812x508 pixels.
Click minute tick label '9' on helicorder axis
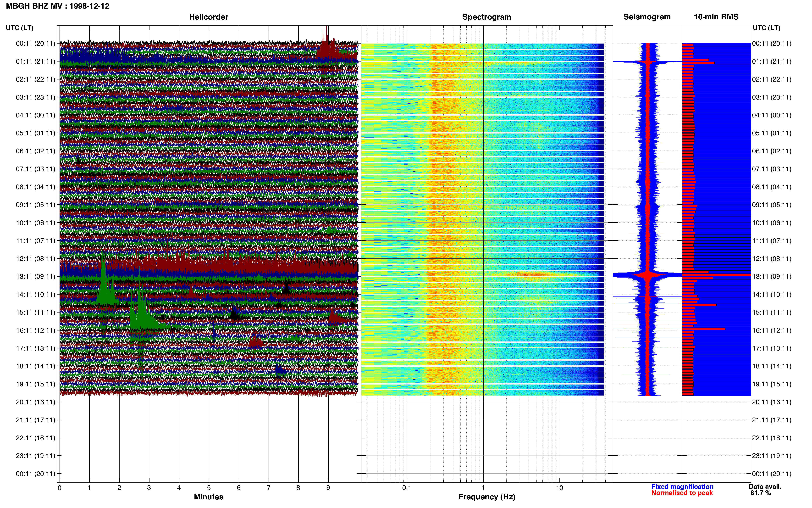point(328,488)
